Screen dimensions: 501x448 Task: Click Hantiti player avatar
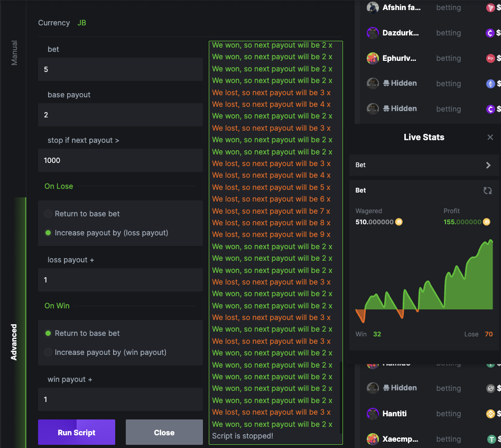pos(373,414)
